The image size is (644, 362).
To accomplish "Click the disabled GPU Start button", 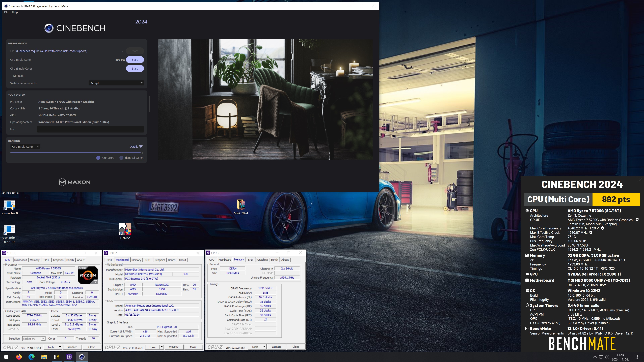I will coord(135,51).
